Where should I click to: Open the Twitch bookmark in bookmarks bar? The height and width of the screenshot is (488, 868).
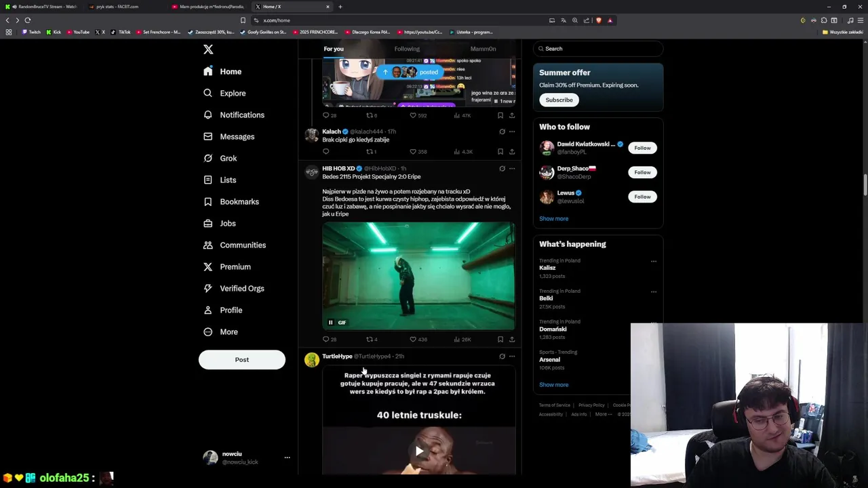point(31,32)
